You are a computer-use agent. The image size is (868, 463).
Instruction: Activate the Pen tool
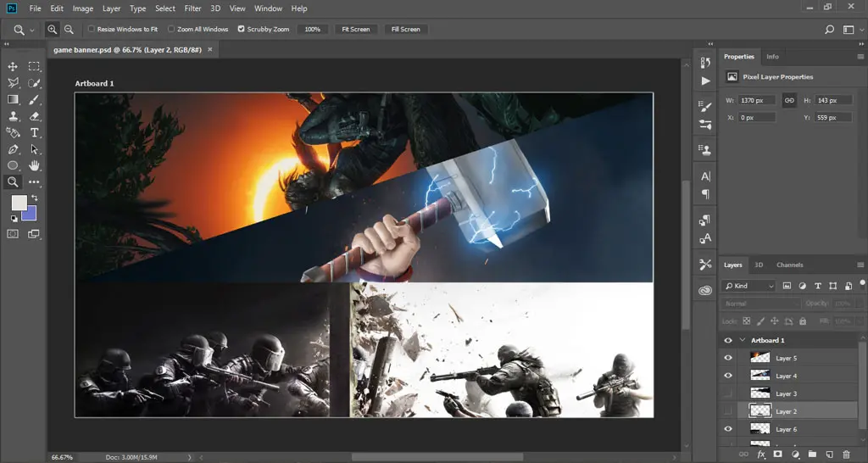point(13,149)
